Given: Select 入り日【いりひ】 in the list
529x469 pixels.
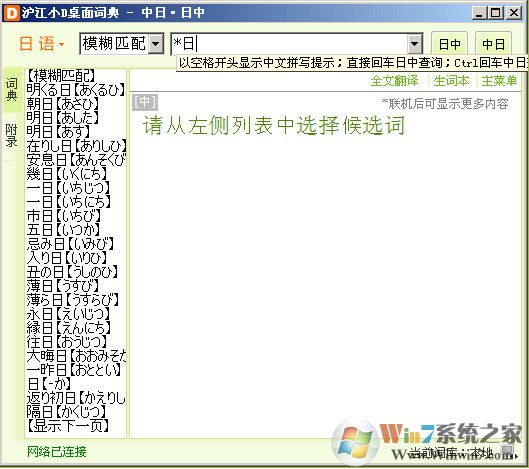Looking at the screenshot, I should click(66, 258).
